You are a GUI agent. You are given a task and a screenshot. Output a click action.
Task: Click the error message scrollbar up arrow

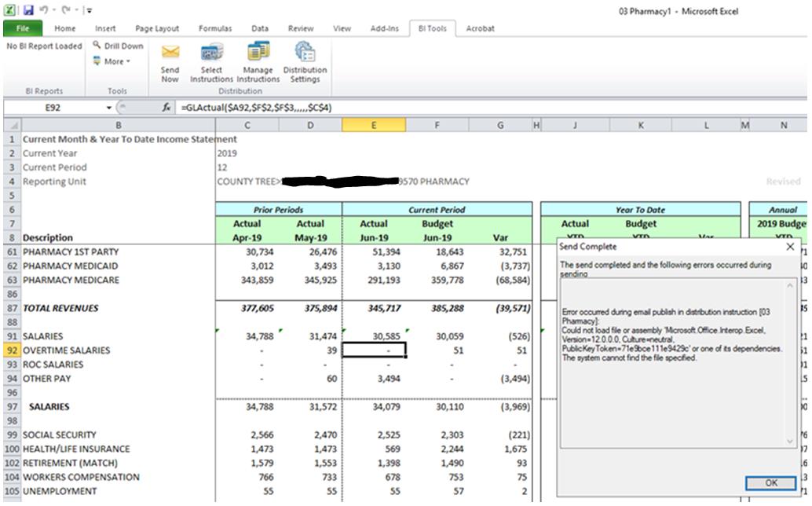(790, 285)
